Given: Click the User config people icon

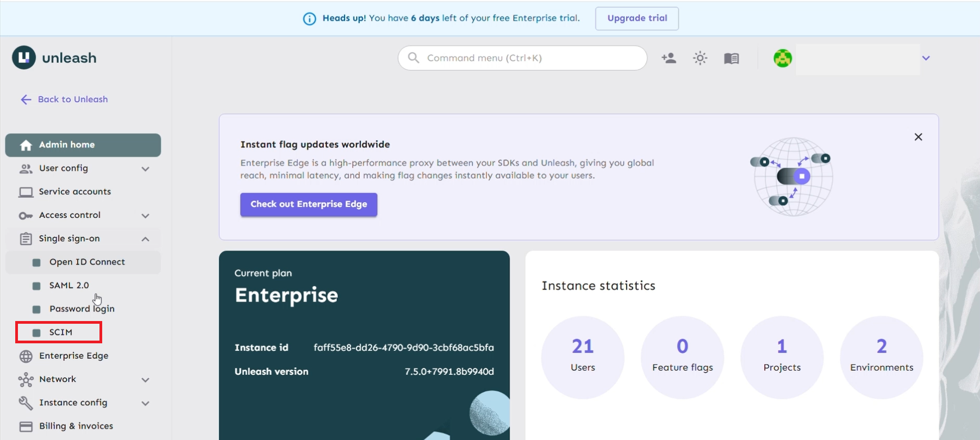Looking at the screenshot, I should 26,169.
